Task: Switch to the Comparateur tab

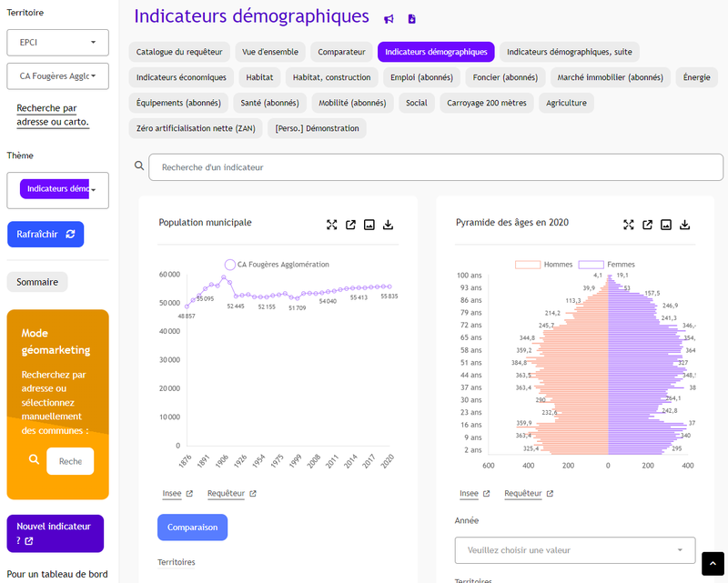Action: click(341, 52)
